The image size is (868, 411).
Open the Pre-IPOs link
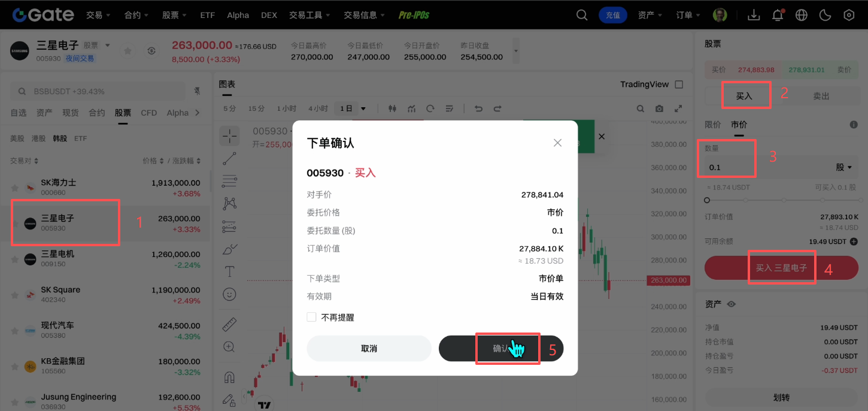tap(414, 15)
